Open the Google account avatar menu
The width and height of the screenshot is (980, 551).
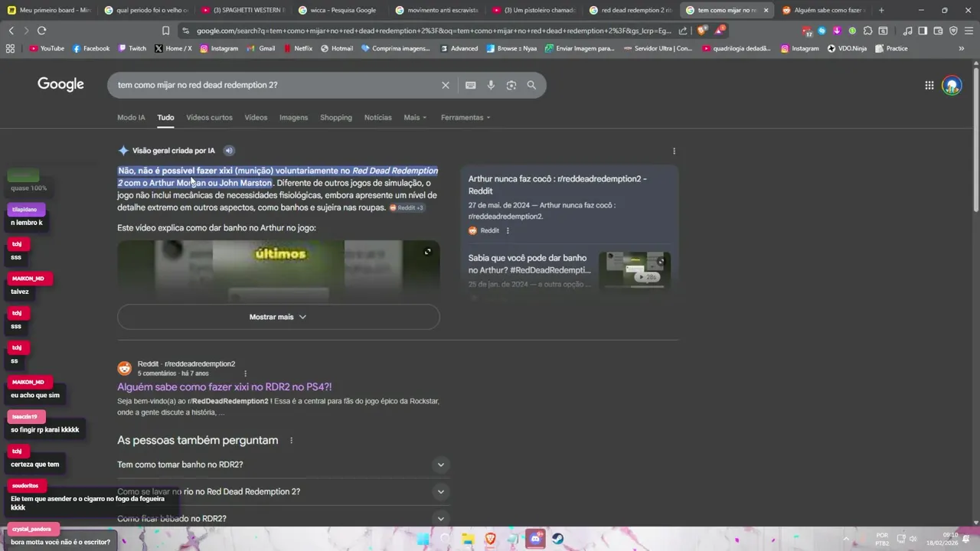click(952, 86)
